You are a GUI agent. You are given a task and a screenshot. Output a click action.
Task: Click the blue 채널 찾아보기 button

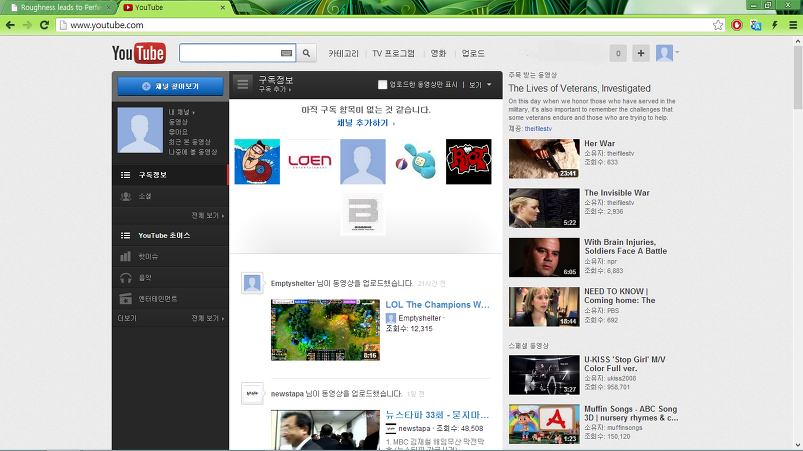click(171, 86)
